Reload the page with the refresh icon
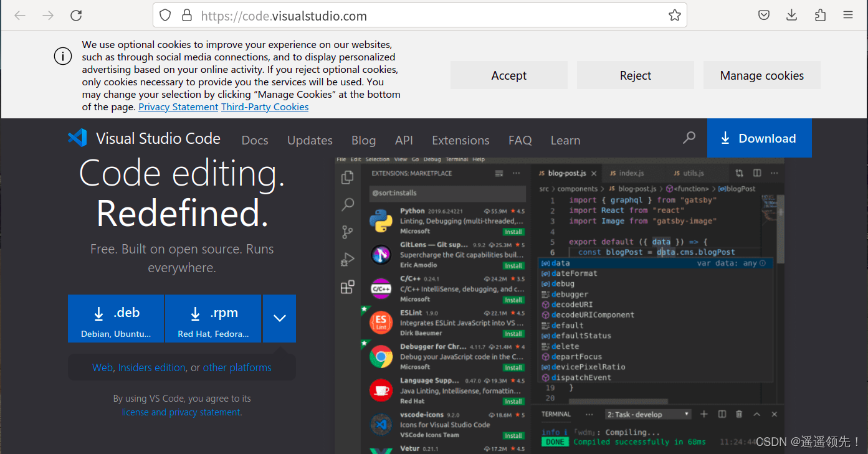Image resolution: width=868 pixels, height=454 pixels. tap(76, 16)
